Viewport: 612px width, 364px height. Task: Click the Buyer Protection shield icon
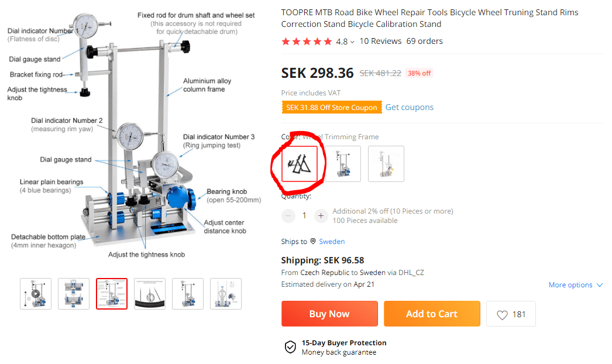point(290,347)
